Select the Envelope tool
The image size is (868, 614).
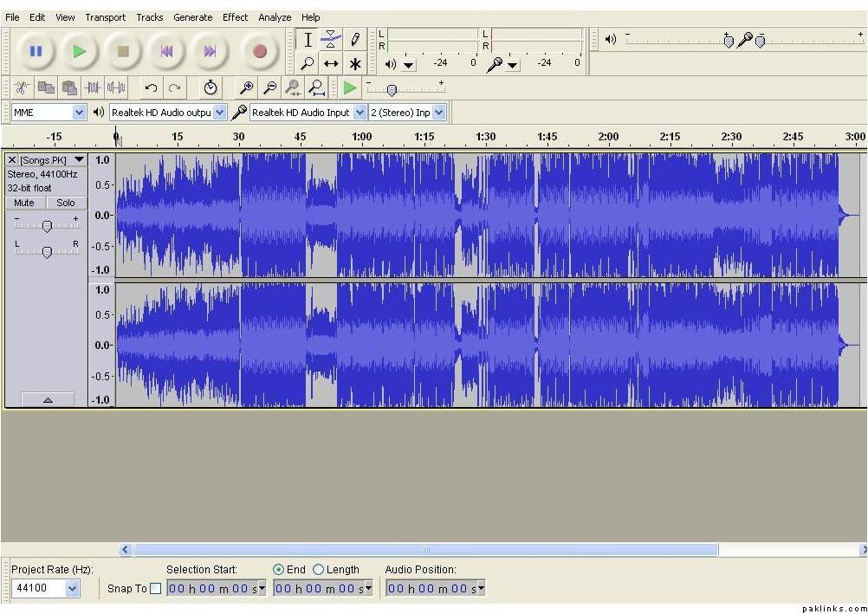[331, 39]
